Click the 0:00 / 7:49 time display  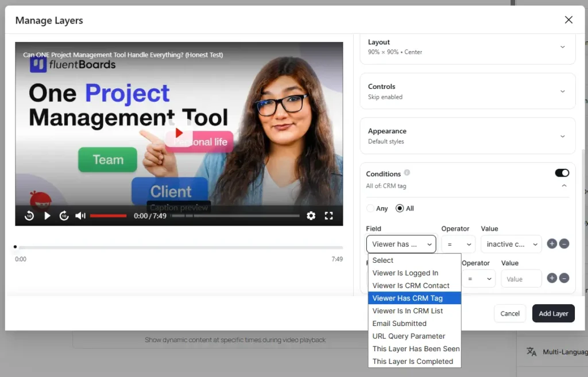(150, 216)
